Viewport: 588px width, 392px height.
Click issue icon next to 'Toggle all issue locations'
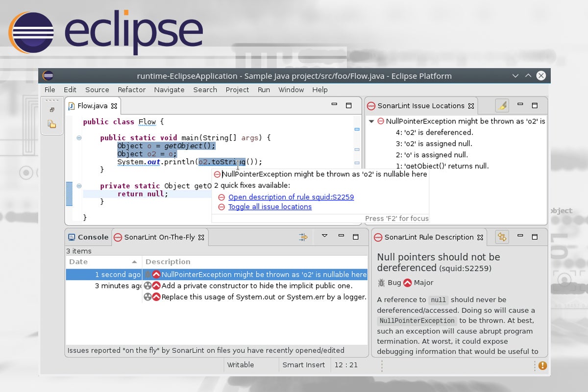(221, 207)
